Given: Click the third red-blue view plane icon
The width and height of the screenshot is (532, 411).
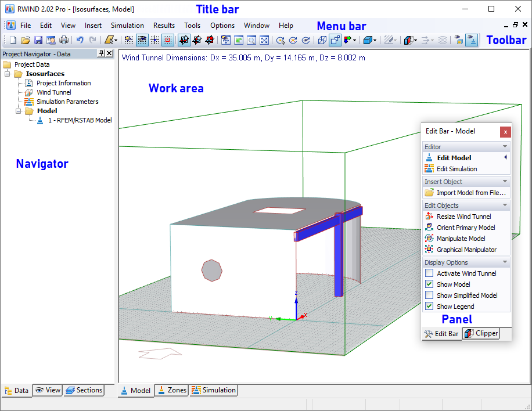Looking at the screenshot, I should coord(210,40).
